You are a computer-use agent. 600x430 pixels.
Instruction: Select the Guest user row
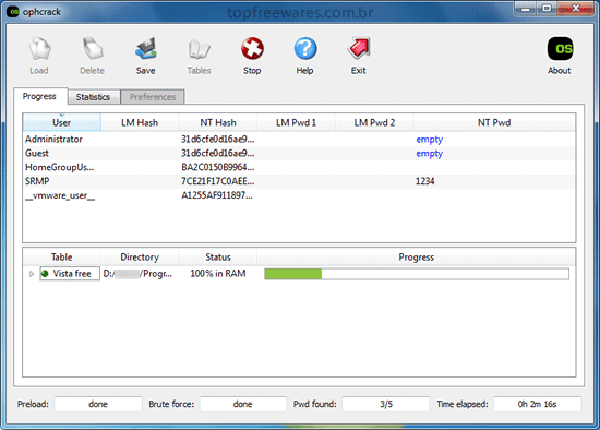click(x=299, y=153)
